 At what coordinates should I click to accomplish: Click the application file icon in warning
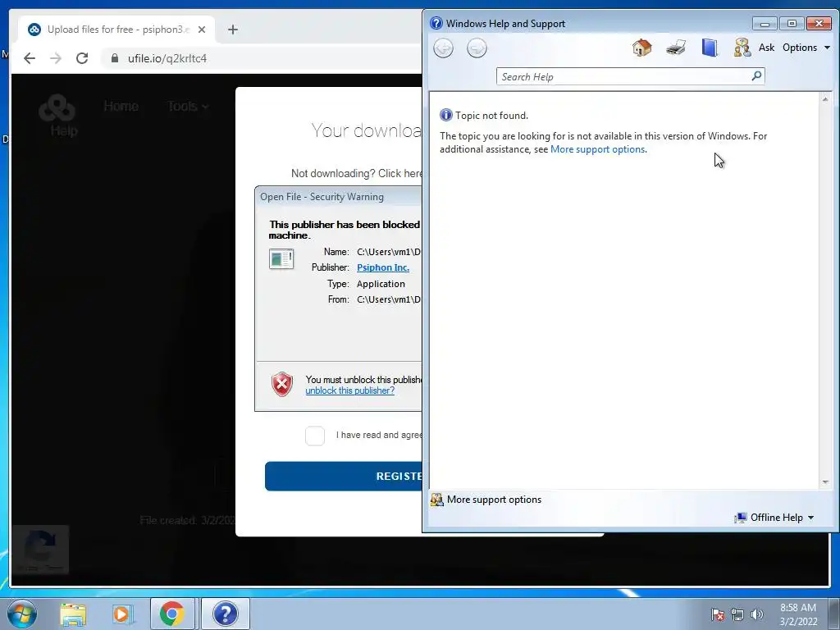point(281,258)
